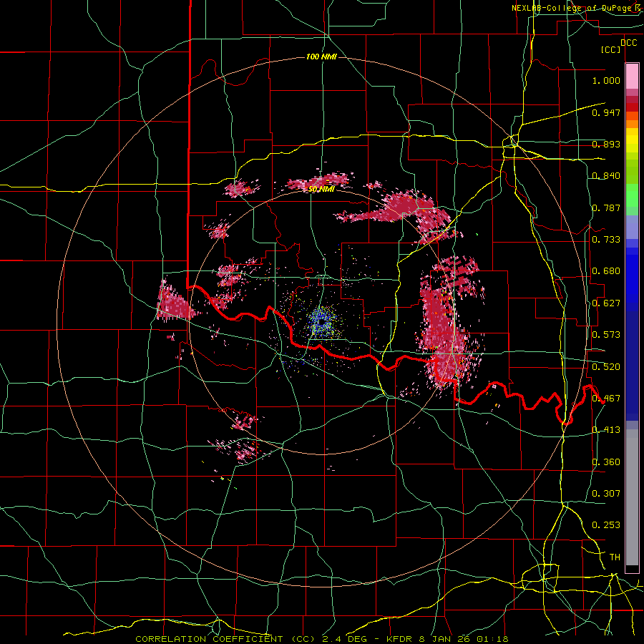
Task: Click the 0.733 legend value
Action: pos(606,240)
